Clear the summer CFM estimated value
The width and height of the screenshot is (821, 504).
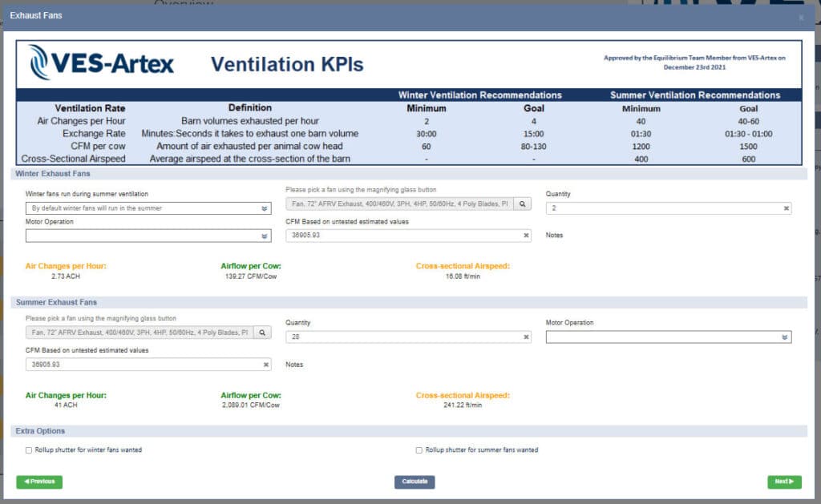(x=266, y=365)
